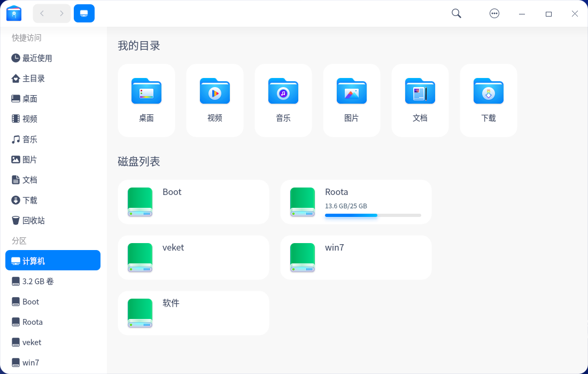Switch to the 计算机 view tab in title bar
Viewport: 588px width, 374px height.
[84, 13]
